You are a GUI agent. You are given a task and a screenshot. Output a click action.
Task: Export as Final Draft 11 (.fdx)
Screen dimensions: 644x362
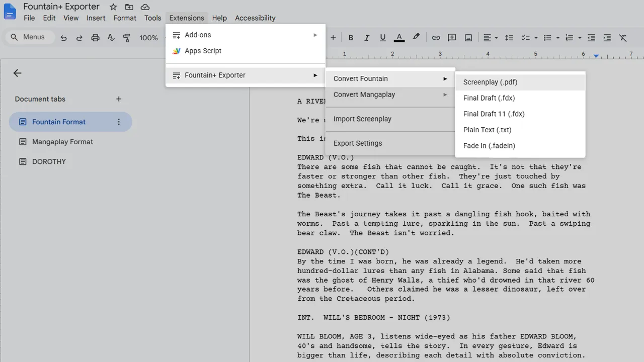point(520,114)
